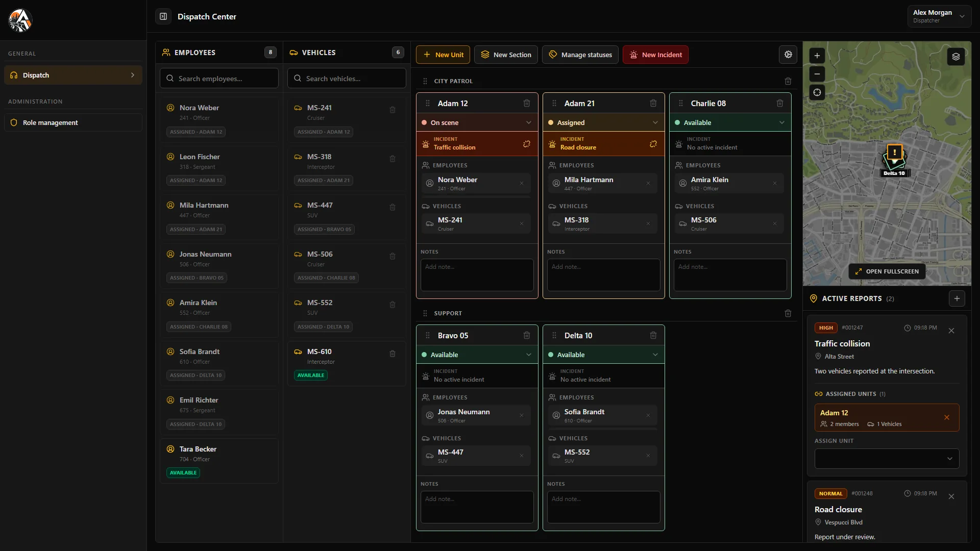The width and height of the screenshot is (980, 551).
Task: Collapse the sidebar with panel toggle icon
Action: (x=163, y=16)
